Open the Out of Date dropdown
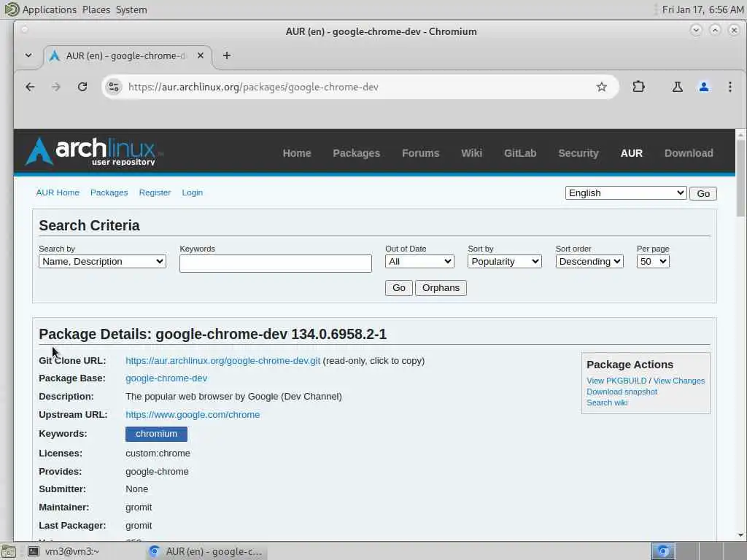 (419, 262)
